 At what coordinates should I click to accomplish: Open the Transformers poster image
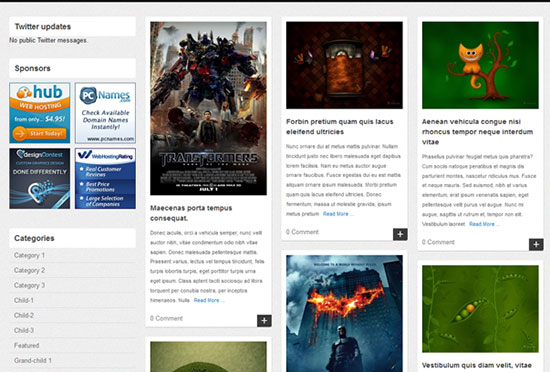pos(208,108)
